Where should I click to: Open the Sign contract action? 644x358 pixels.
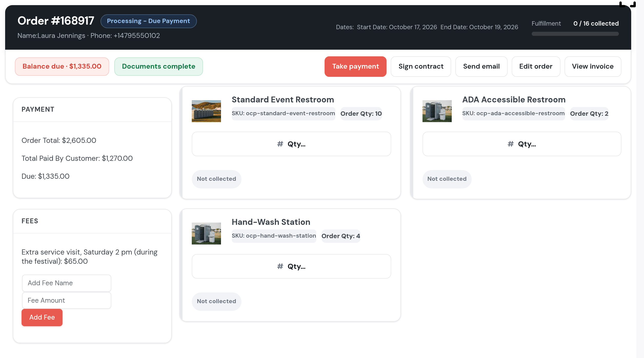pos(421,67)
